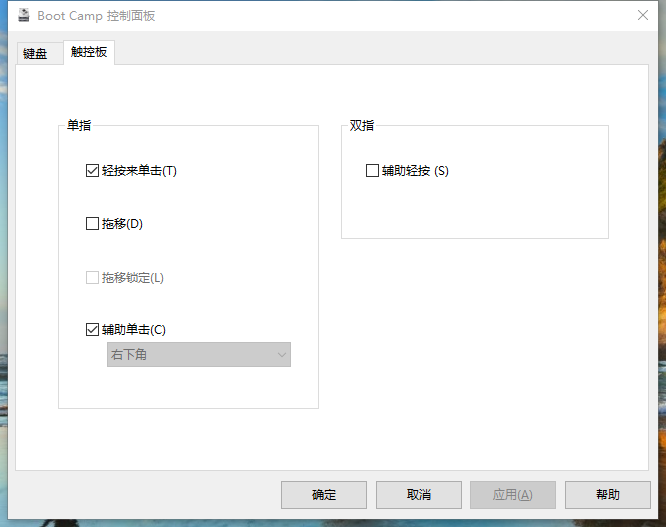Image resolution: width=666 pixels, height=527 pixels.
Task: Click the 确定 button
Action: tap(324, 495)
